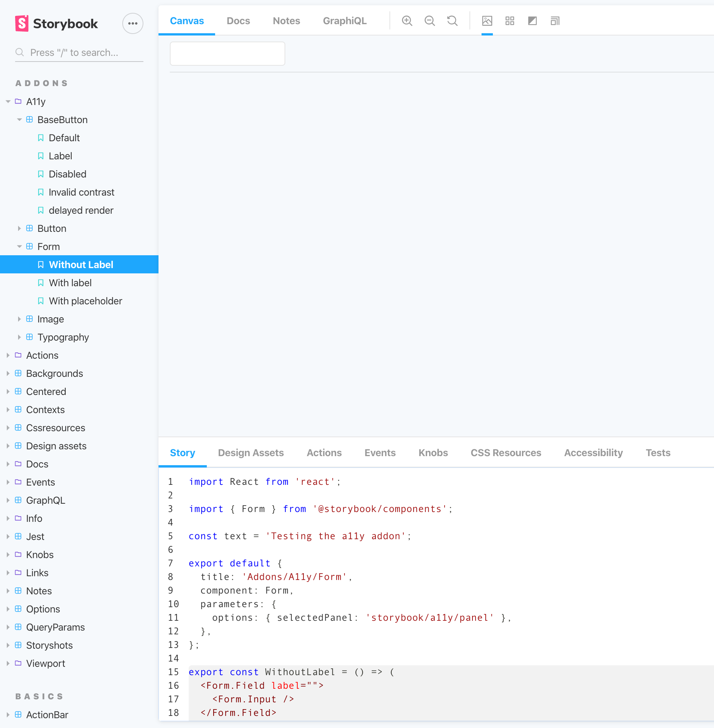Click the Docs folder icon in sidebar

click(x=18, y=464)
